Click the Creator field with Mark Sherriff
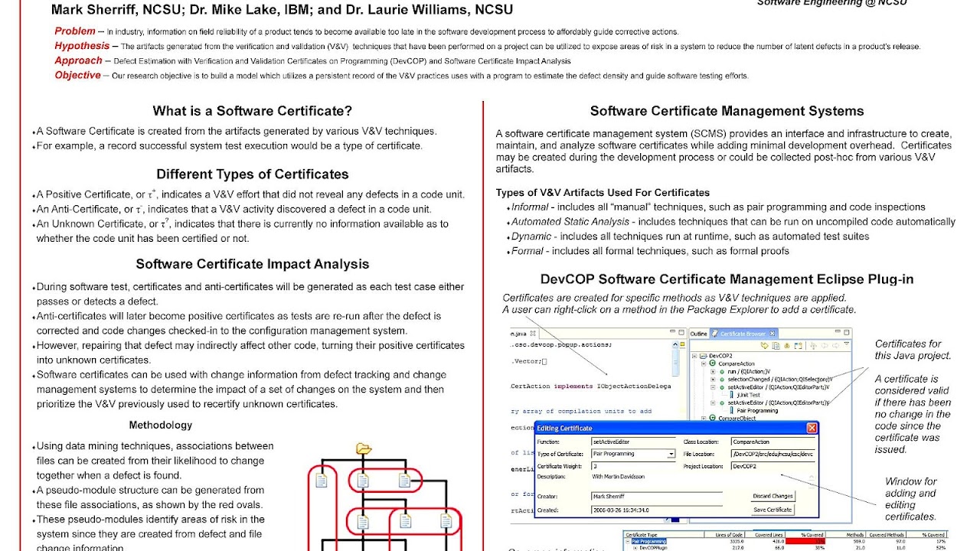The width and height of the screenshot is (980, 551). [x=657, y=496]
